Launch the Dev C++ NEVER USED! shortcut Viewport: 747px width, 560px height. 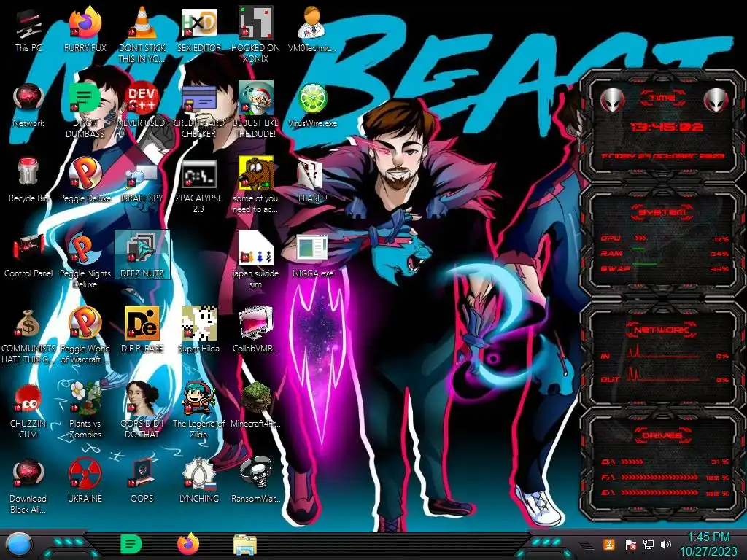point(142,105)
